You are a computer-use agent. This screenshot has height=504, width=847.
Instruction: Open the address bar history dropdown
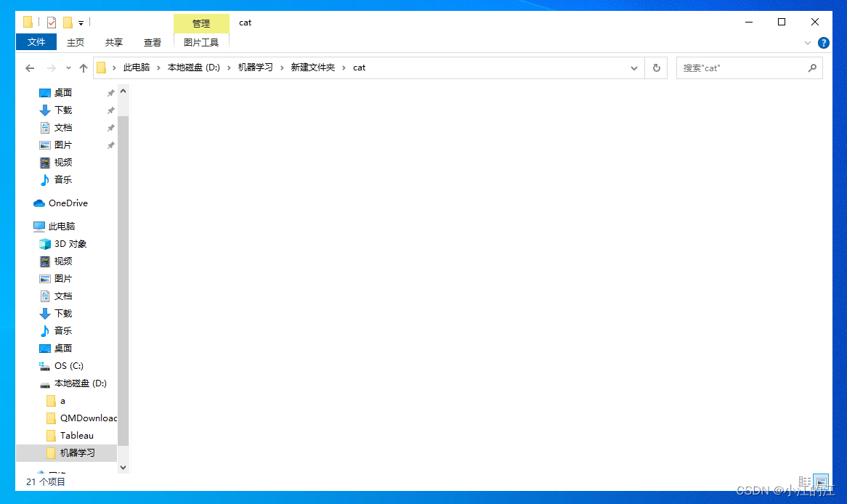point(633,68)
